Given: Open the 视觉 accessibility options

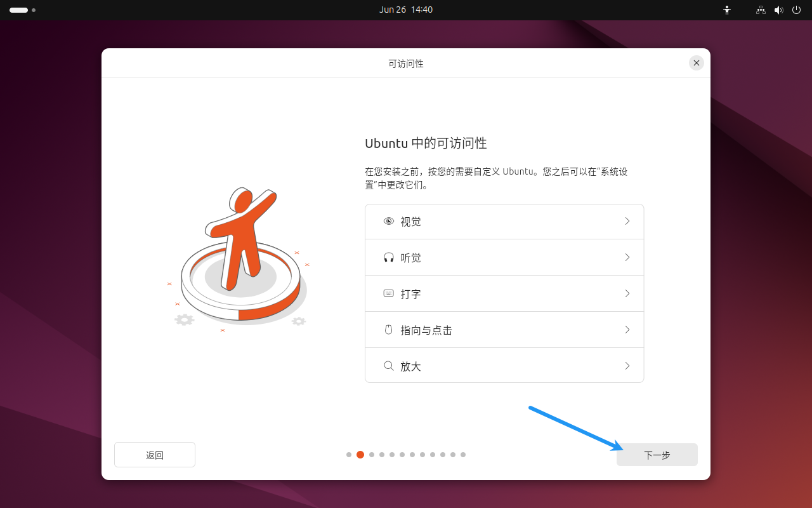Looking at the screenshot, I should coord(504,222).
